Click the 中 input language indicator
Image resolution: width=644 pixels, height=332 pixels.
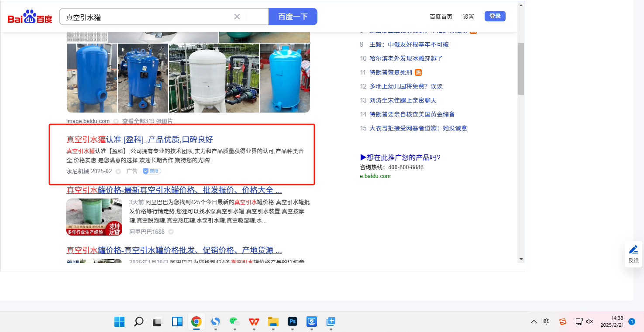pos(547,322)
